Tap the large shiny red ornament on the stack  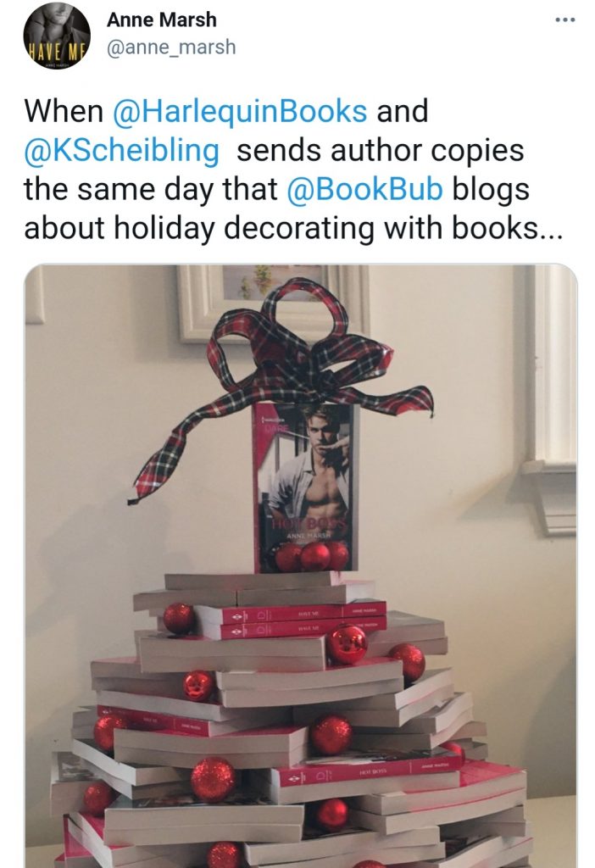tap(347, 644)
